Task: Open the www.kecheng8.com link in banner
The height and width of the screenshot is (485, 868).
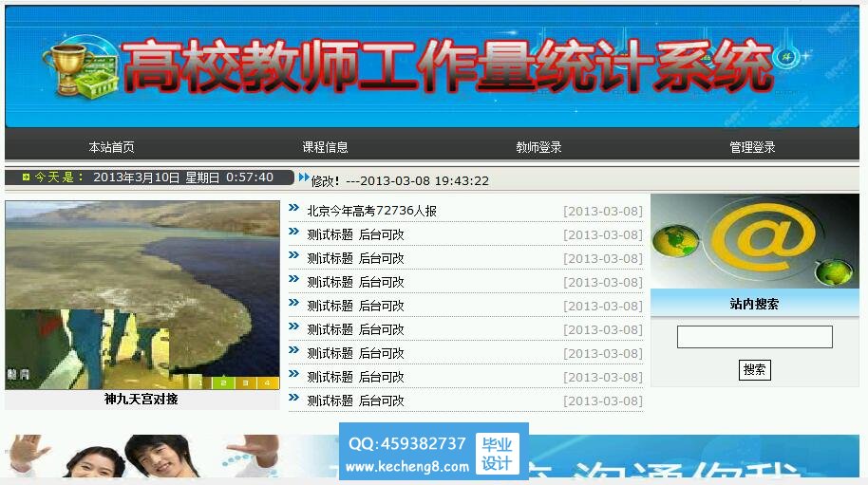Action: click(x=406, y=467)
